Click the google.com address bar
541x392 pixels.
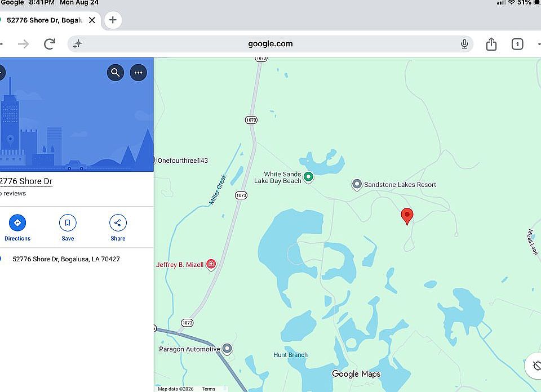(270, 44)
